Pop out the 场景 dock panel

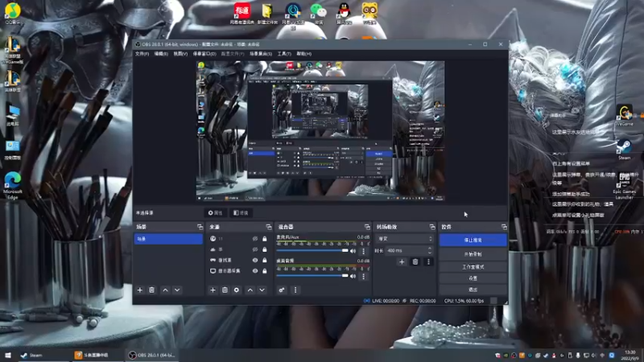click(200, 227)
